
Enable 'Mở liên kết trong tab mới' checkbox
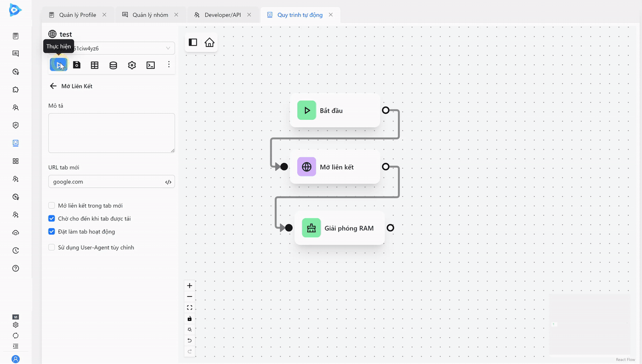52,206
